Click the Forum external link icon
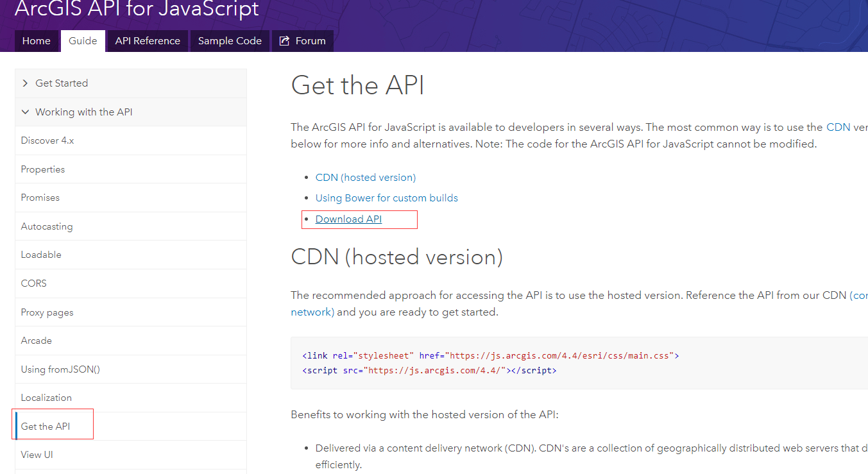Viewport: 868px width, 474px height. (x=284, y=41)
